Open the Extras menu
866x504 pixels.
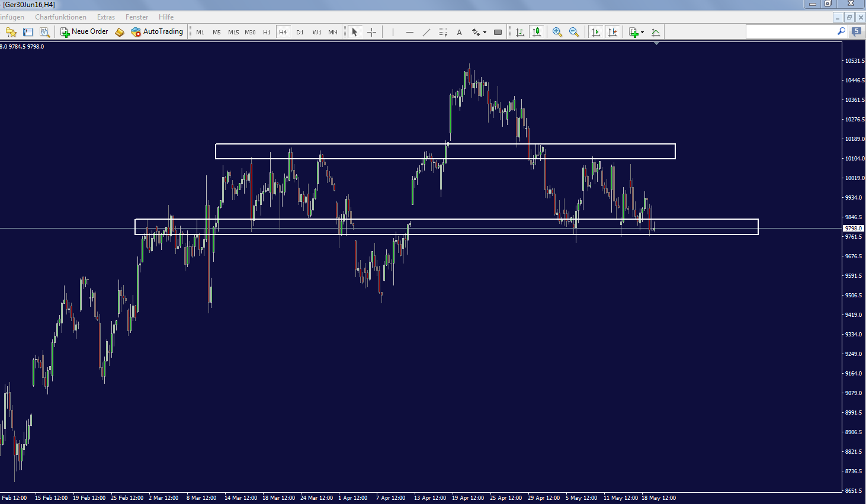coord(106,17)
